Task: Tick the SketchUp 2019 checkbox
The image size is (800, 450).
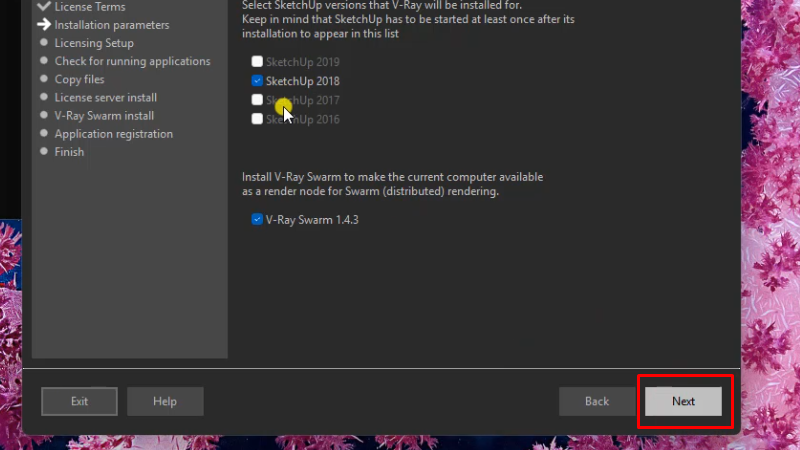Action: [x=257, y=62]
